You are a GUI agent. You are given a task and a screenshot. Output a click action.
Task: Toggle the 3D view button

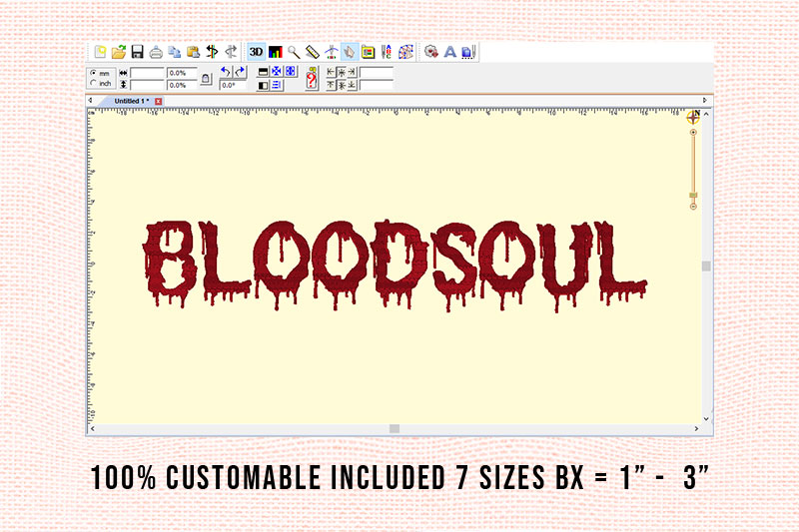point(257,52)
